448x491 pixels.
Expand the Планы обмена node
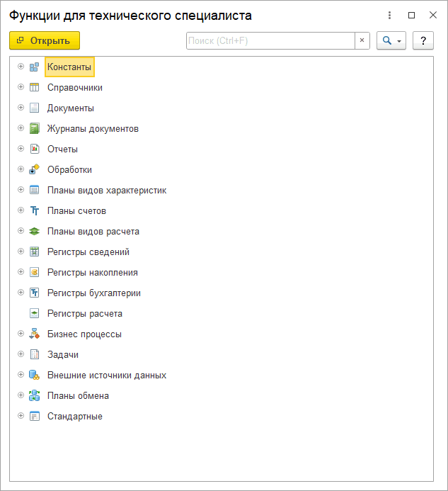[x=21, y=395]
